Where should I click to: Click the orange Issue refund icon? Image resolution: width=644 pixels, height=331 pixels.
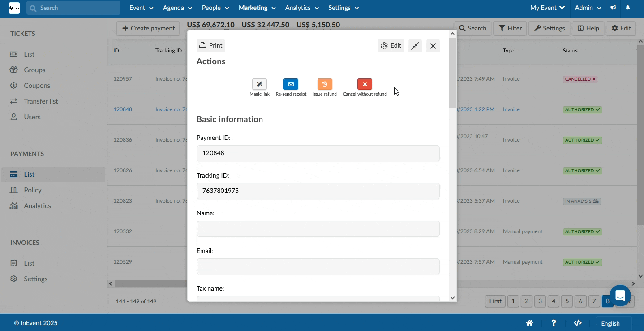[x=325, y=84]
